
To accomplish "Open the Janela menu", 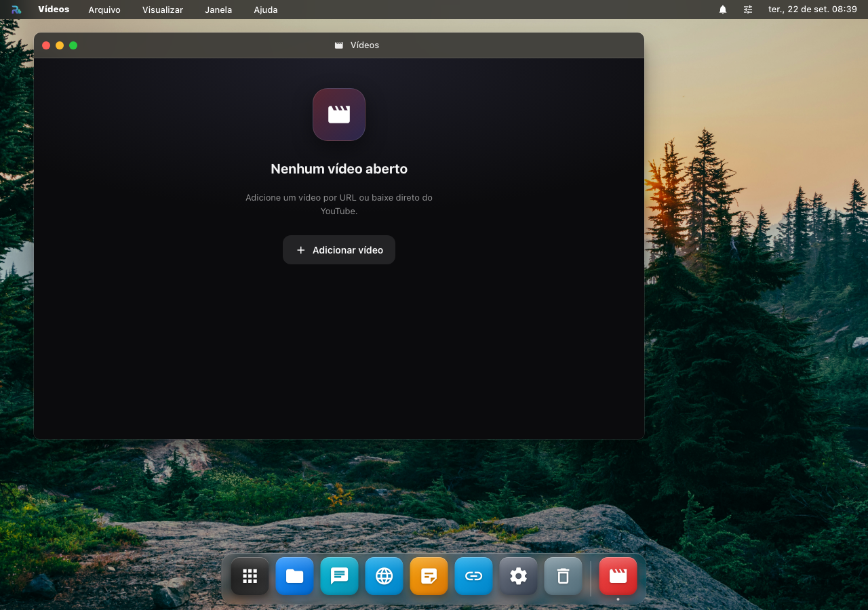I will pos(218,9).
